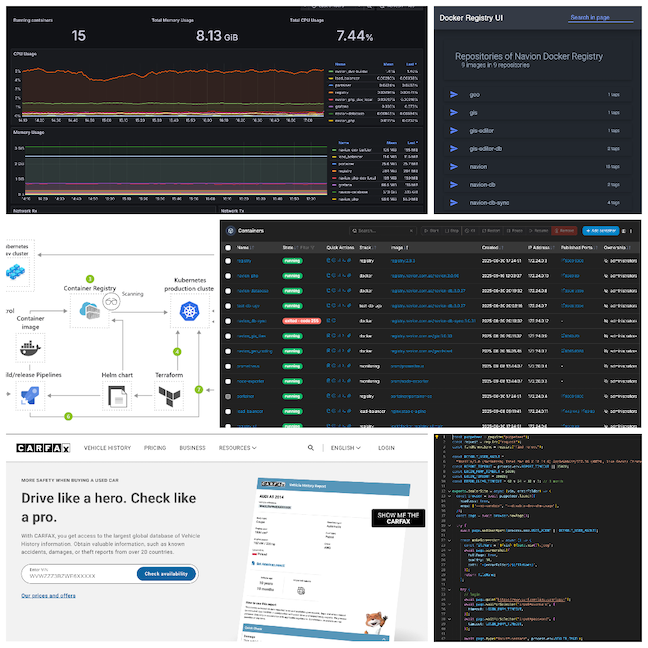Open the ENGLISH language dropdown
The width and height of the screenshot is (648, 648).
click(x=345, y=448)
